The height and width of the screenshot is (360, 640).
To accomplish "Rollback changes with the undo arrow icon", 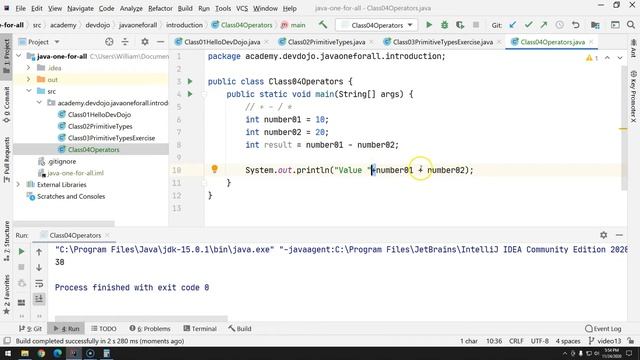I will (x=576, y=25).
